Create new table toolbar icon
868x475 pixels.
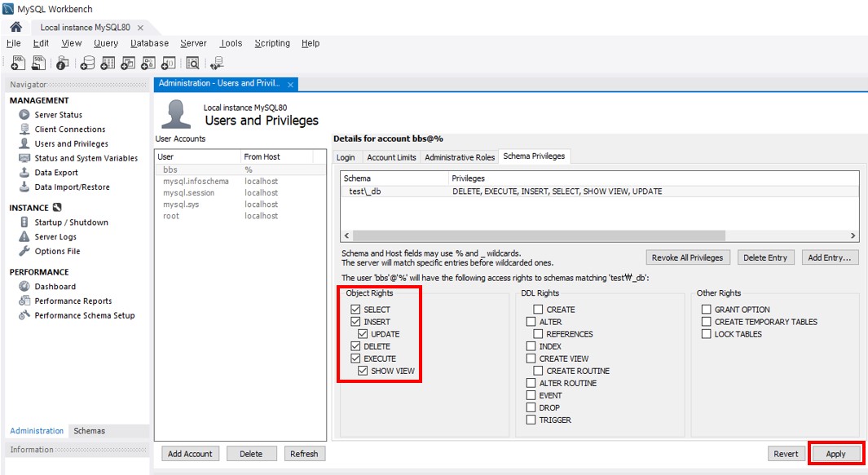[108, 63]
